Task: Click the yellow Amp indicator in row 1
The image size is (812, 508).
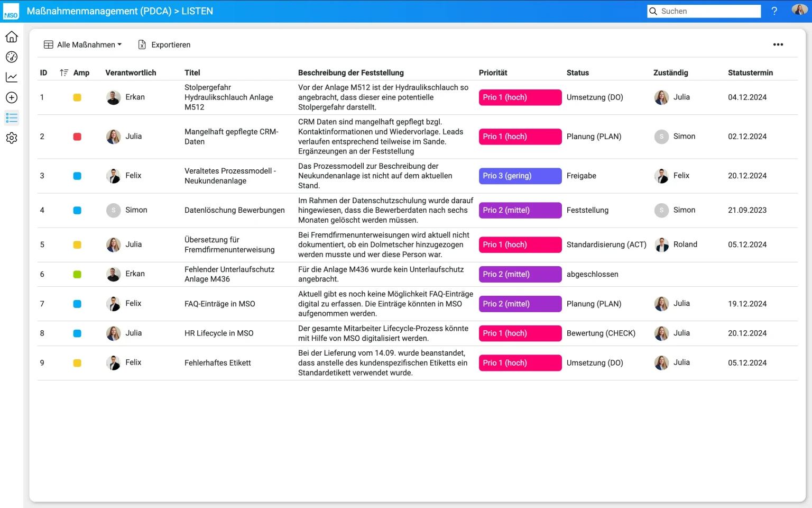Action: (x=77, y=97)
